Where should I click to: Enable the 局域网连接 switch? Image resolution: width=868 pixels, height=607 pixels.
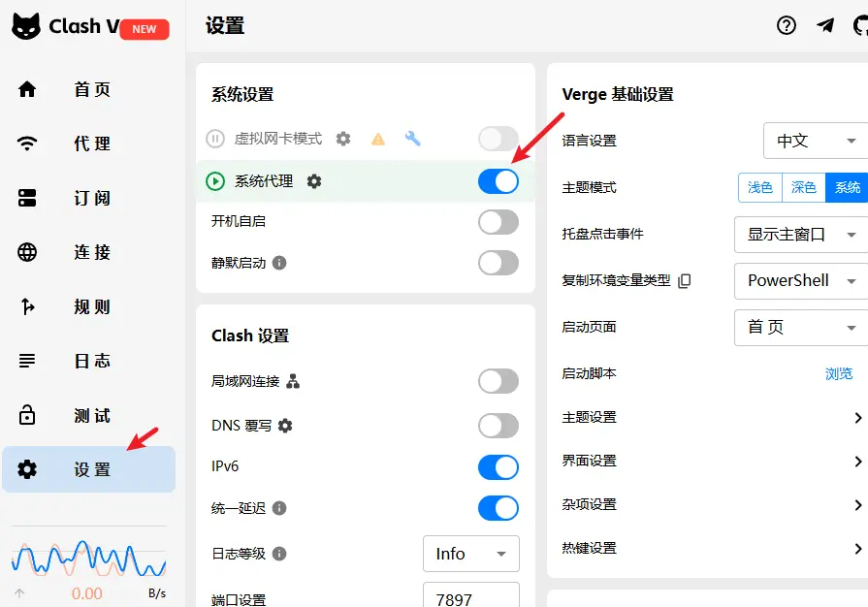(x=498, y=381)
